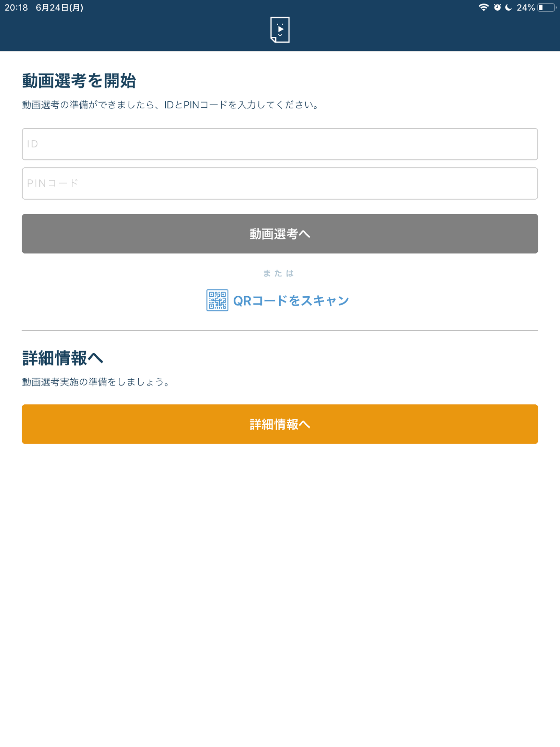560x747 pixels.
Task: Open QRコードをスキャン link
Action: pos(291,300)
